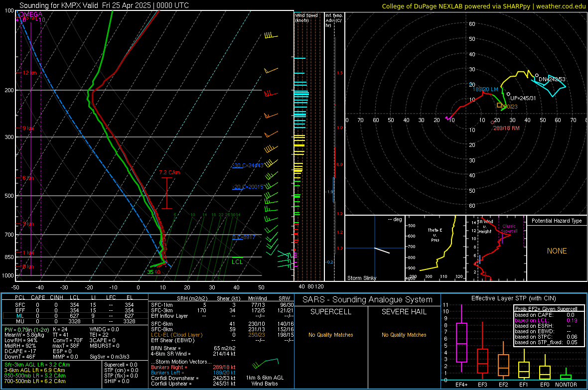This screenshot has height=390, width=588.
Task: Click the SUPERCELL column header
Action: click(x=331, y=312)
